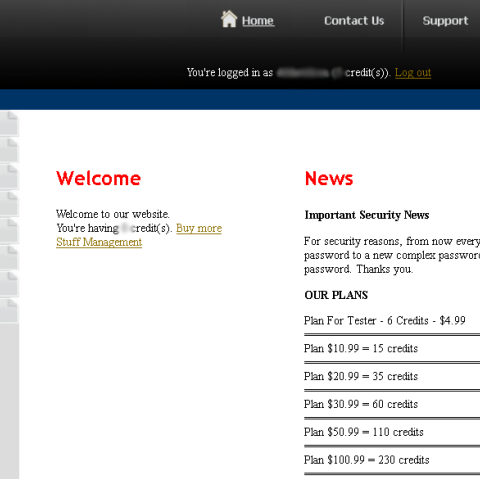This screenshot has height=479, width=480.
Task: Select the News heading
Action: coord(329,178)
